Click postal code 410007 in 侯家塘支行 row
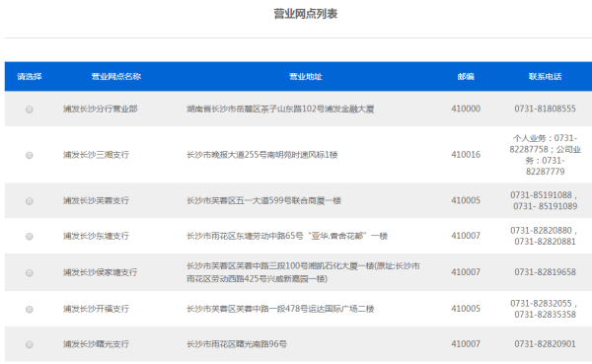 466,272
